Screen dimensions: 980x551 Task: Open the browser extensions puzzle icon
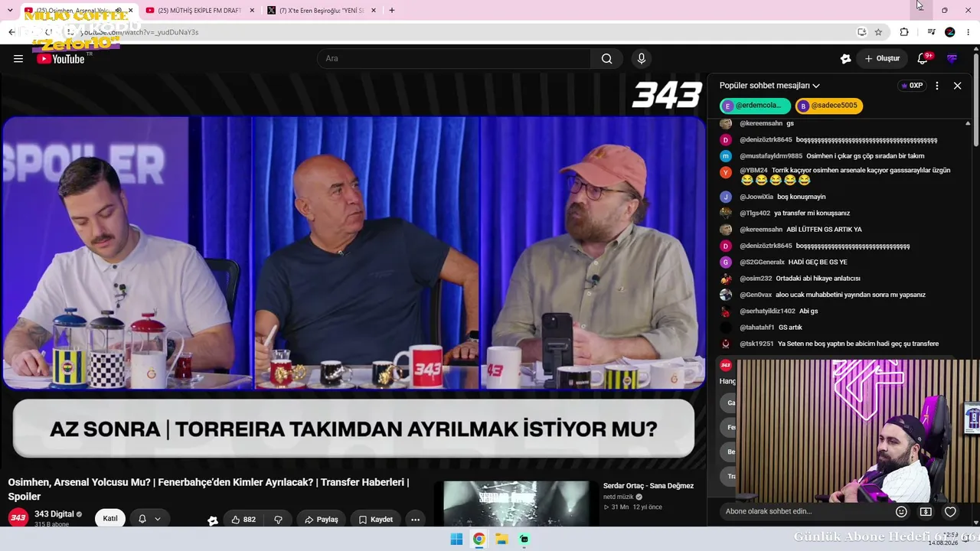point(904,32)
